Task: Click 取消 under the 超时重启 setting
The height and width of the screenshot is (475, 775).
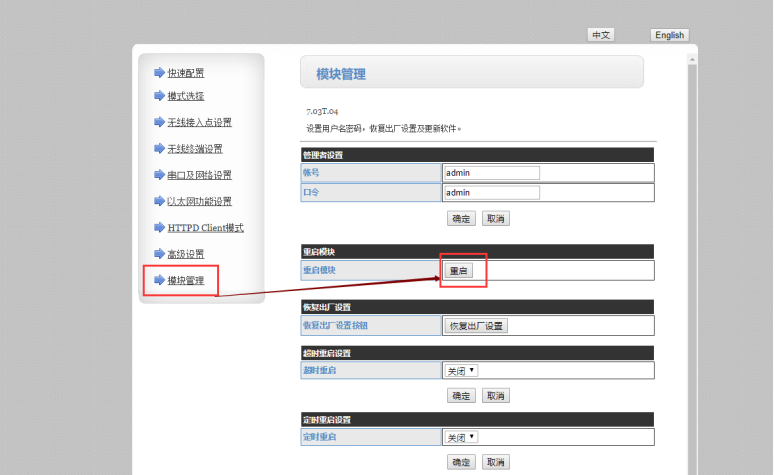Action: pyautogui.click(x=495, y=395)
